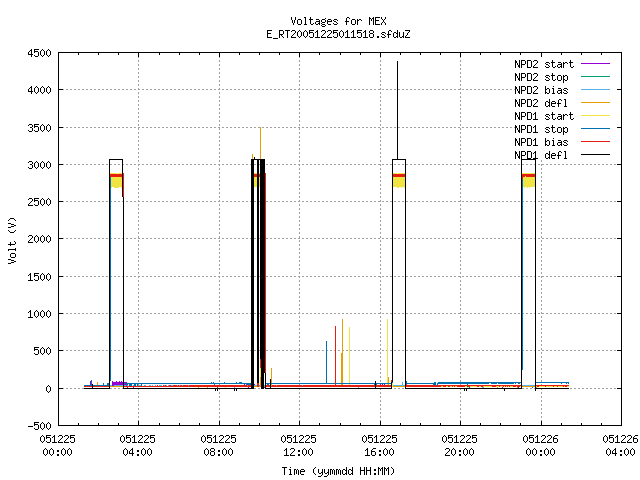Click the 500 y-axis tick label
This screenshot has height=480, width=640.
point(43,351)
